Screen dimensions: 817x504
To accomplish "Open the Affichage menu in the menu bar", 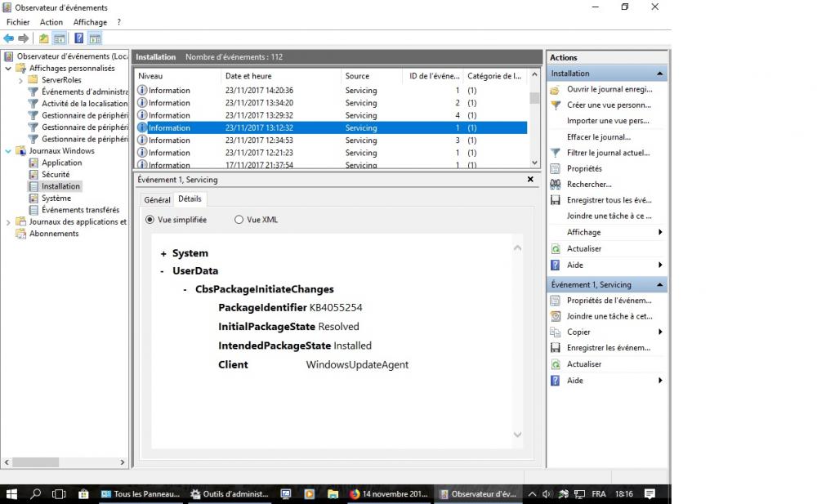I will tap(90, 22).
